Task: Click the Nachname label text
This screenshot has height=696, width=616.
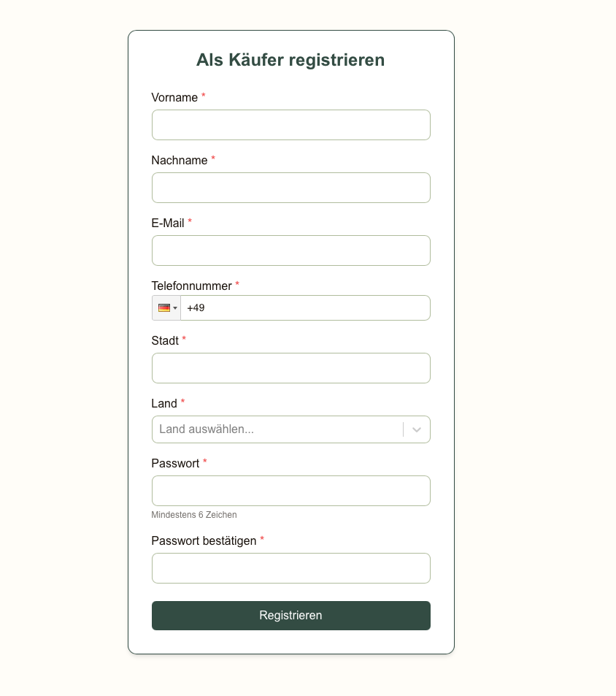Action: pos(180,161)
